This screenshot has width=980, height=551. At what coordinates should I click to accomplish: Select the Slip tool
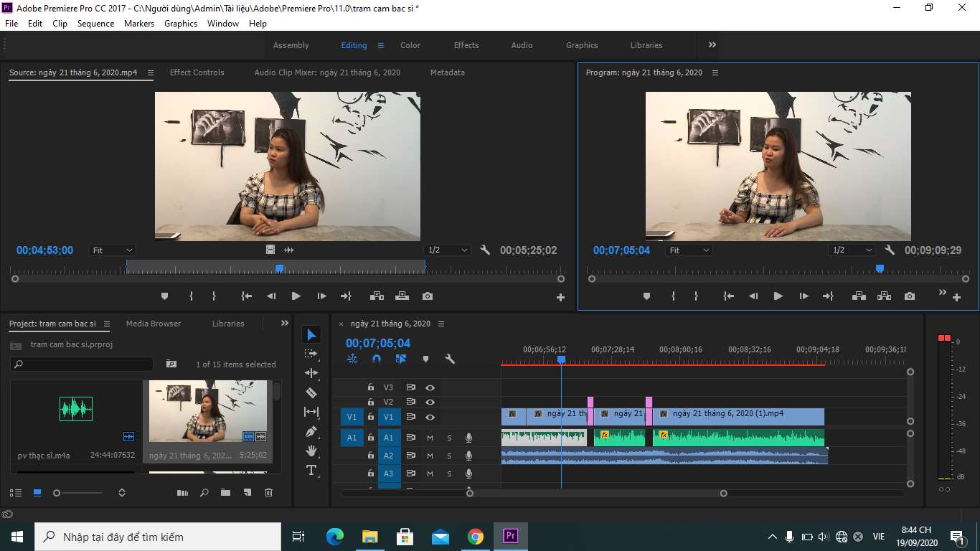[311, 412]
